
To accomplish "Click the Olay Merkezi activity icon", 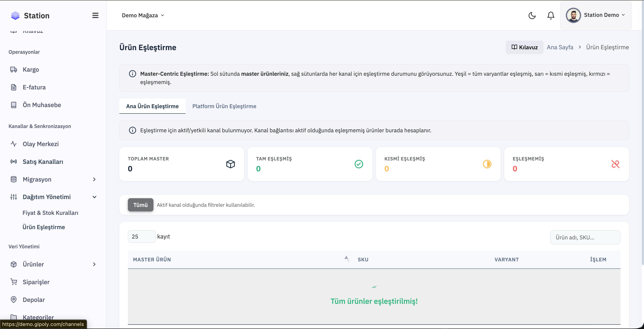I will pyautogui.click(x=14, y=144).
